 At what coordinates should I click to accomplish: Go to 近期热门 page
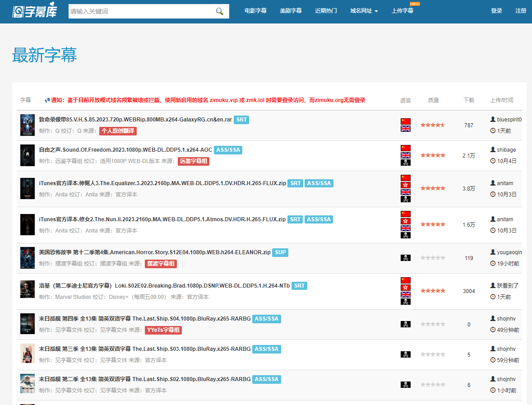point(326,11)
